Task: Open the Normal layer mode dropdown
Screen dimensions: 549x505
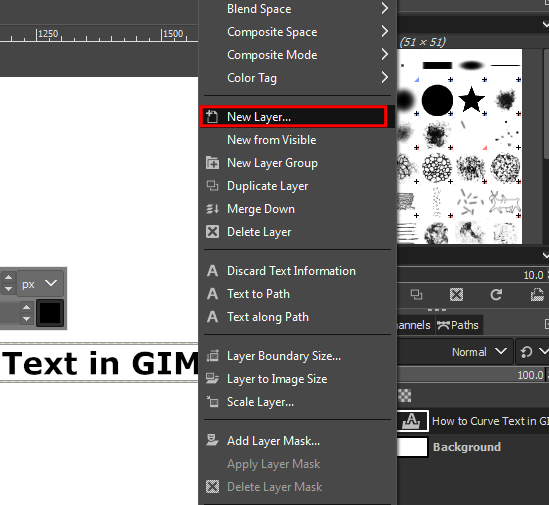Action: (x=456, y=352)
